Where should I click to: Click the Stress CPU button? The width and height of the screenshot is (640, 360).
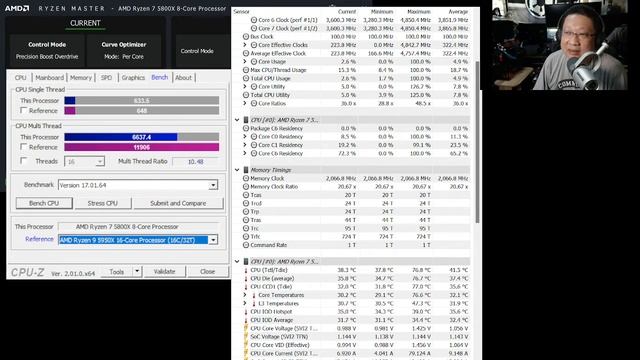coord(102,203)
